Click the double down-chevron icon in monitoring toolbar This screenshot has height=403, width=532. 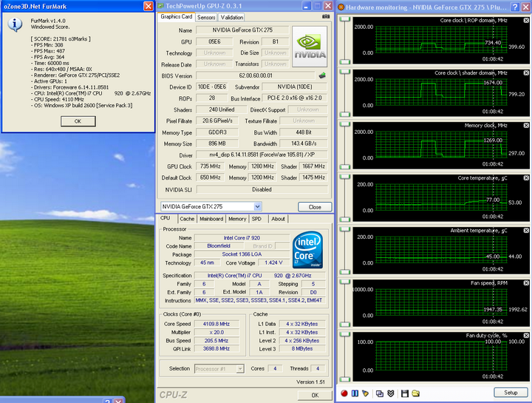[x=390, y=393]
